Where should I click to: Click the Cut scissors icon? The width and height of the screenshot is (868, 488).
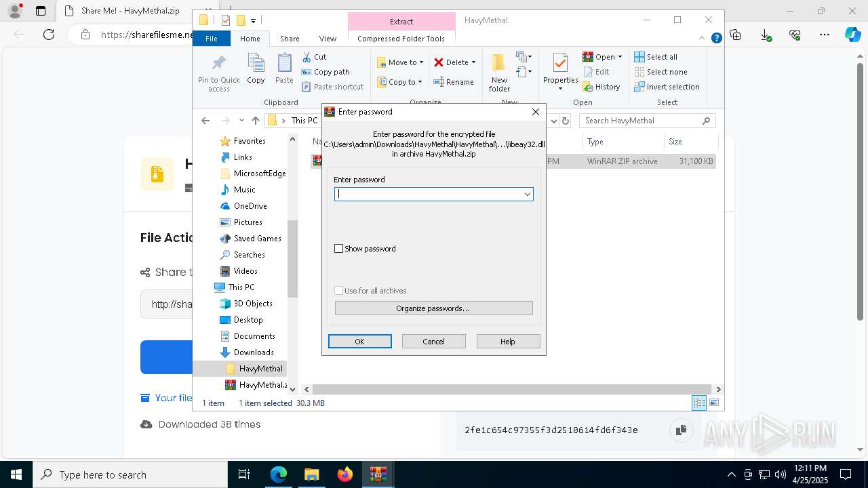307,57
